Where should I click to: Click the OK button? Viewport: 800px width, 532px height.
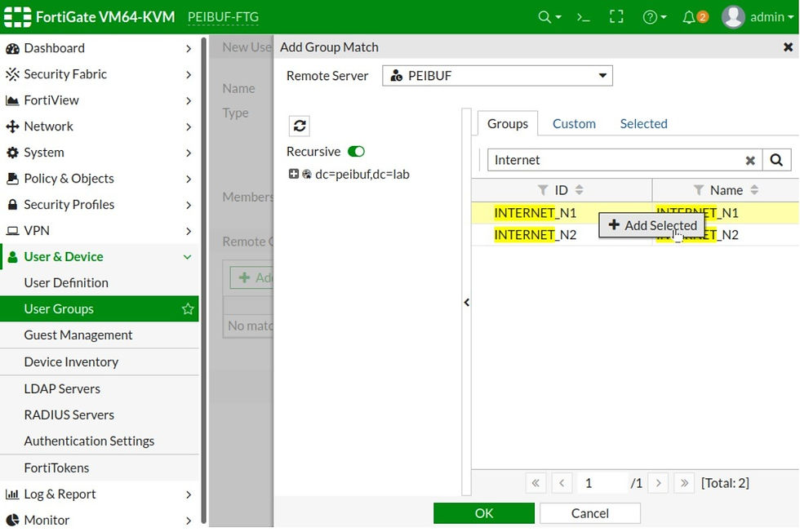483,513
